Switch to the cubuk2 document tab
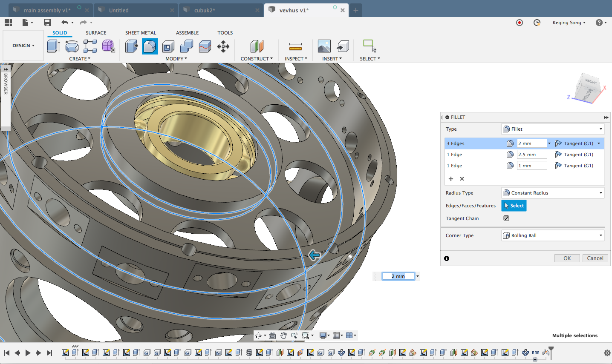Viewport: 612px width, 364px height. 205,10
